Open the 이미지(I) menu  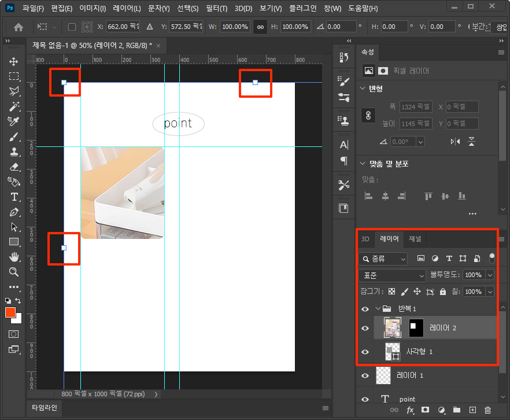point(93,8)
